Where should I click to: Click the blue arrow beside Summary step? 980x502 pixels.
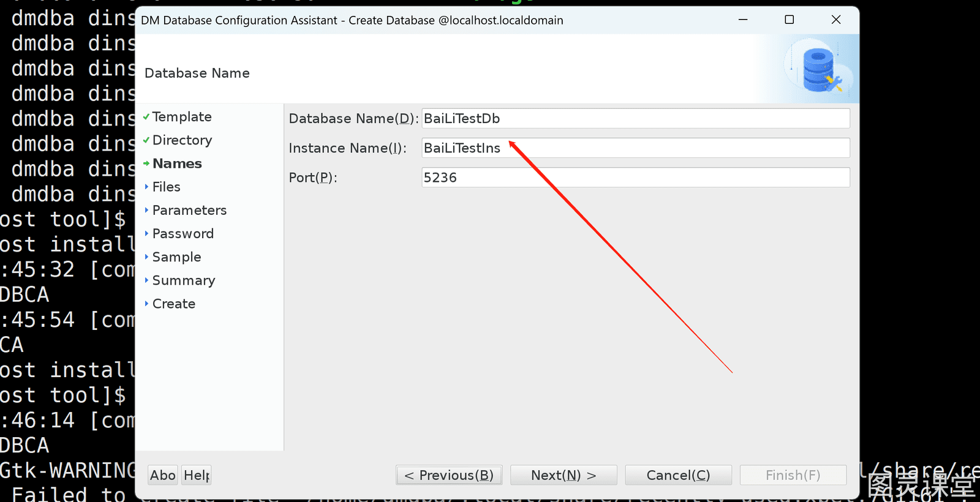[x=146, y=280]
